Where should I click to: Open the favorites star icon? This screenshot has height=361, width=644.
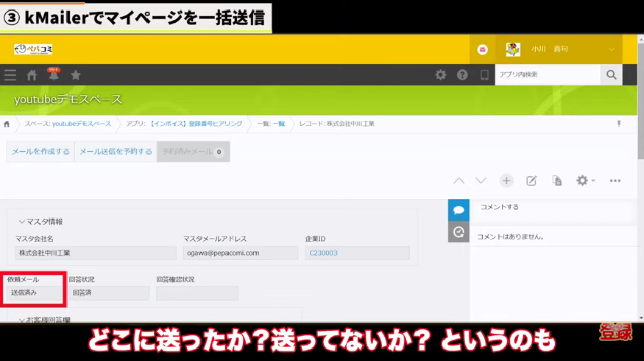76,75
